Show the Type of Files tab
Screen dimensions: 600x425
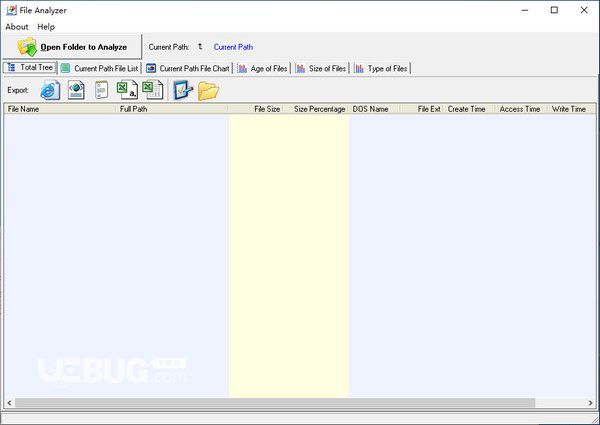tap(382, 68)
